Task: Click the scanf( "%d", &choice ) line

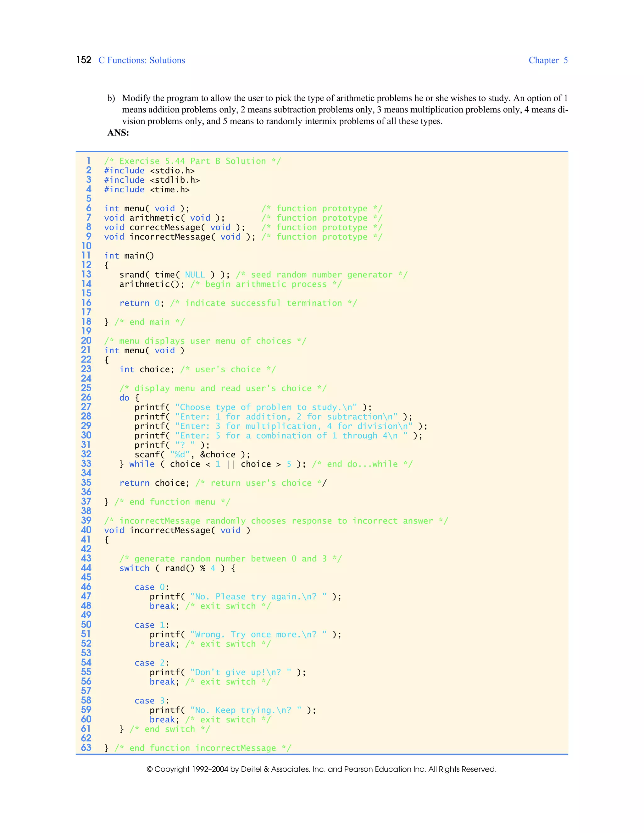Action: pos(192,454)
